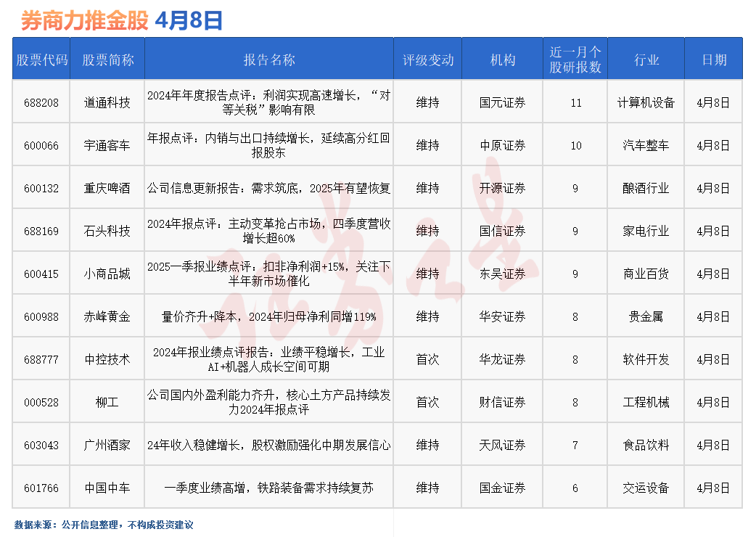Click institution 财信证券
Viewport: 756px width, 537px height.
coord(502,403)
